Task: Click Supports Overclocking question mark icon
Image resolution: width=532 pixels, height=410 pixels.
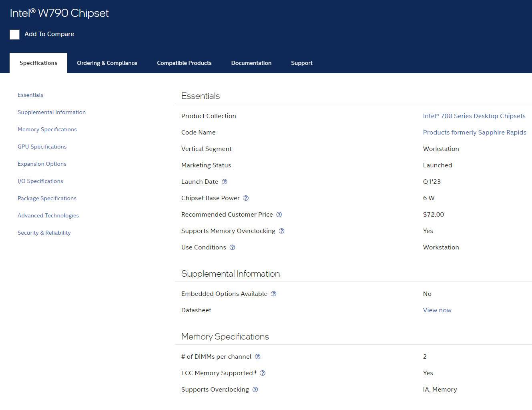Action: (255, 390)
